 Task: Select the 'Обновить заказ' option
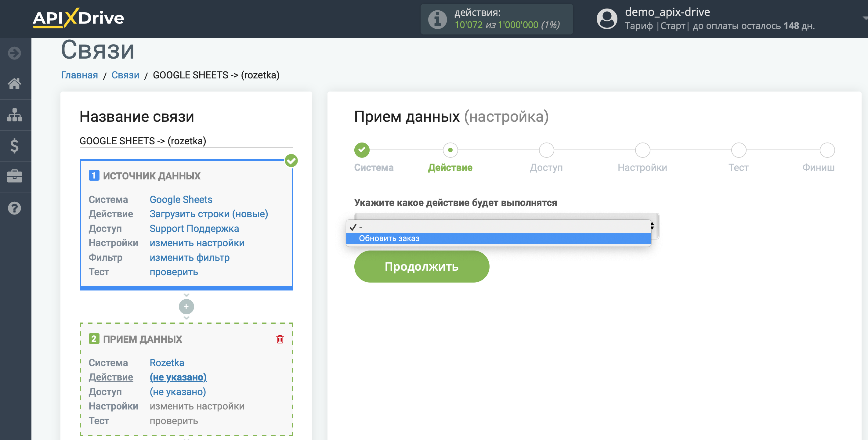pyautogui.click(x=498, y=239)
